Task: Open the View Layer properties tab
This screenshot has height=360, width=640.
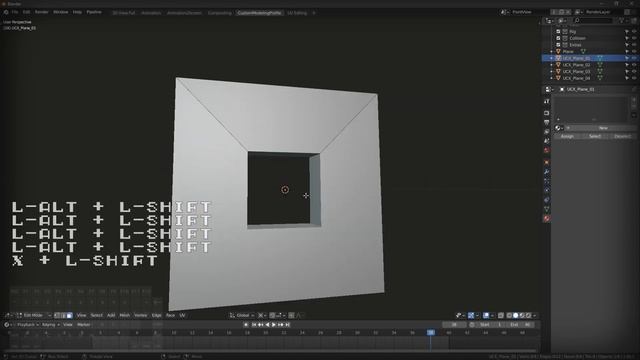Action: click(x=547, y=132)
